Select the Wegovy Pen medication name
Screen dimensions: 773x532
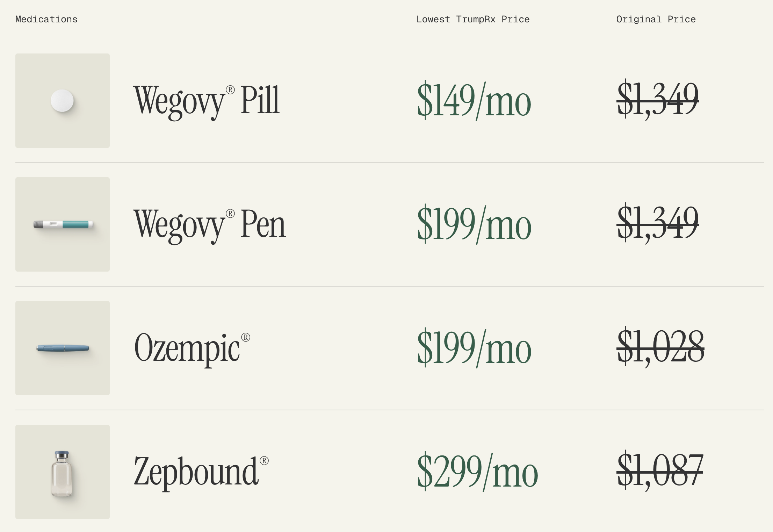[210, 224]
